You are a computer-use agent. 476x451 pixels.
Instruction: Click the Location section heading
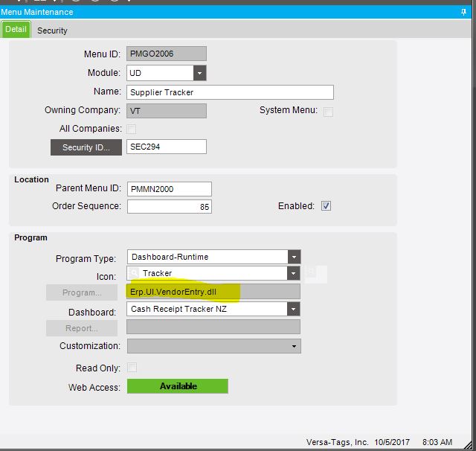pyautogui.click(x=31, y=179)
